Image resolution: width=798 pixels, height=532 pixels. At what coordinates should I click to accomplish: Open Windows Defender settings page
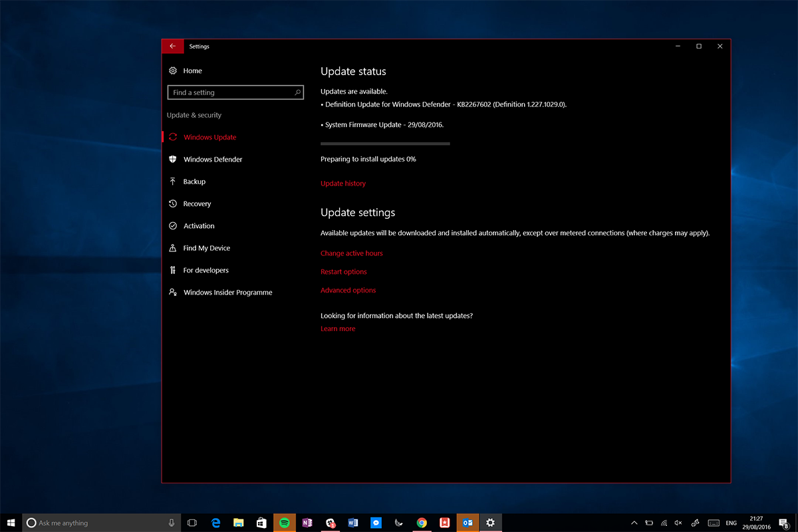tap(213, 160)
